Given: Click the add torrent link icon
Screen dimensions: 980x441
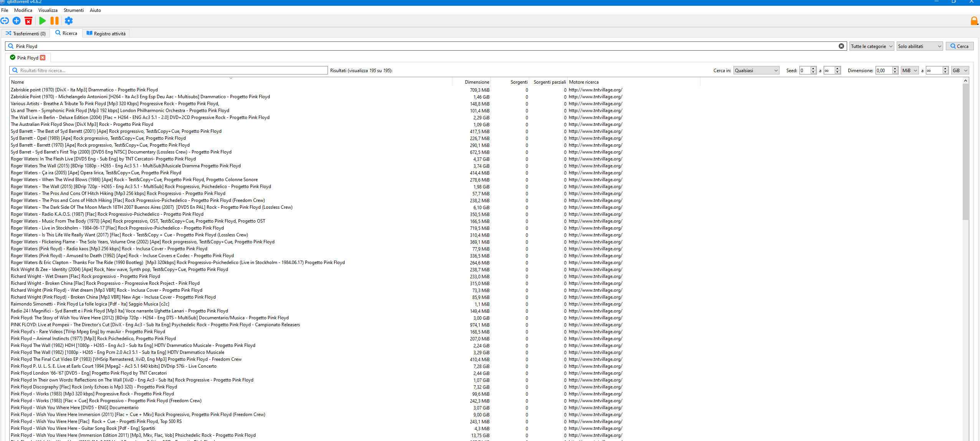Looking at the screenshot, I should tap(5, 21).
